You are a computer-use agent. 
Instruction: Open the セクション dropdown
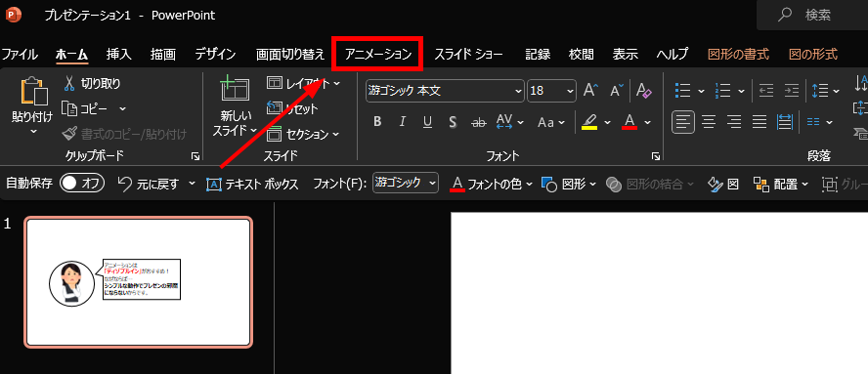pos(303,134)
